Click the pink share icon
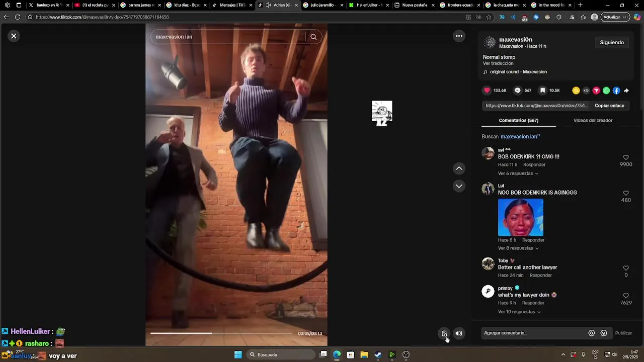 [x=596, y=90]
